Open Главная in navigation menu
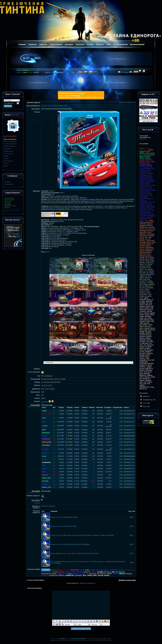The image size is (162, 644). click(x=22, y=44)
